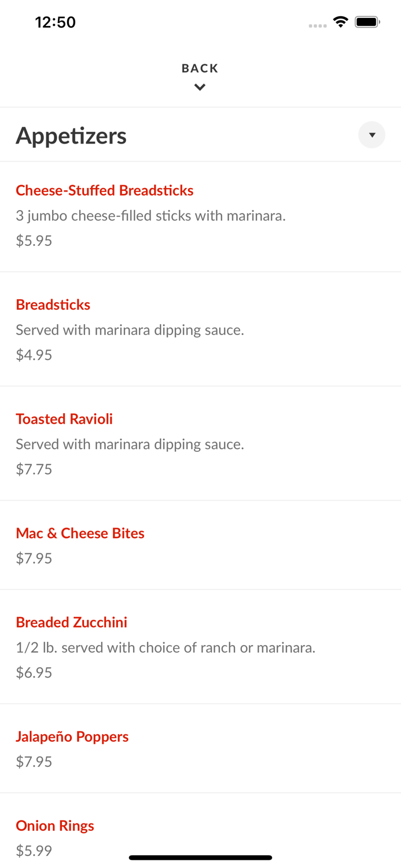The width and height of the screenshot is (401, 868).
Task: Tap the $7.75 price for Toasted Ravioli
Action: 34,469
